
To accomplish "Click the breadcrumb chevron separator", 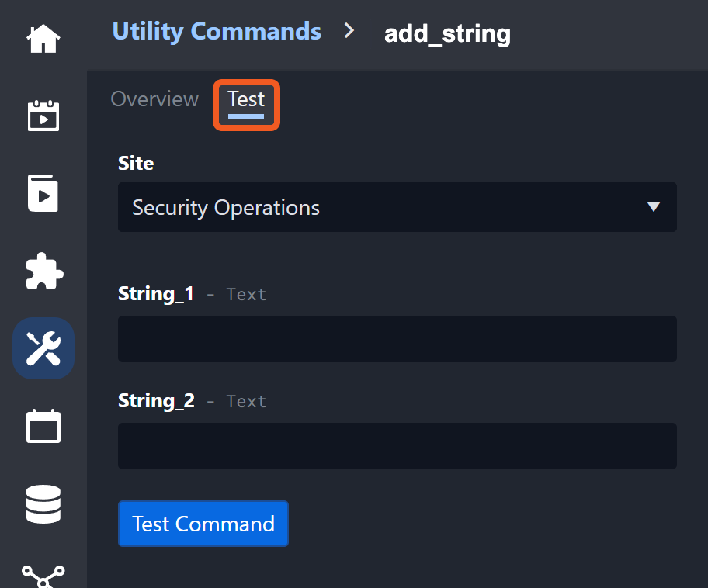I will (349, 31).
